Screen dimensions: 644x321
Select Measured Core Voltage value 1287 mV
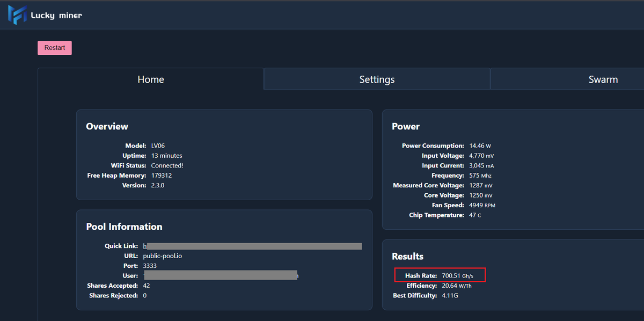pos(481,185)
